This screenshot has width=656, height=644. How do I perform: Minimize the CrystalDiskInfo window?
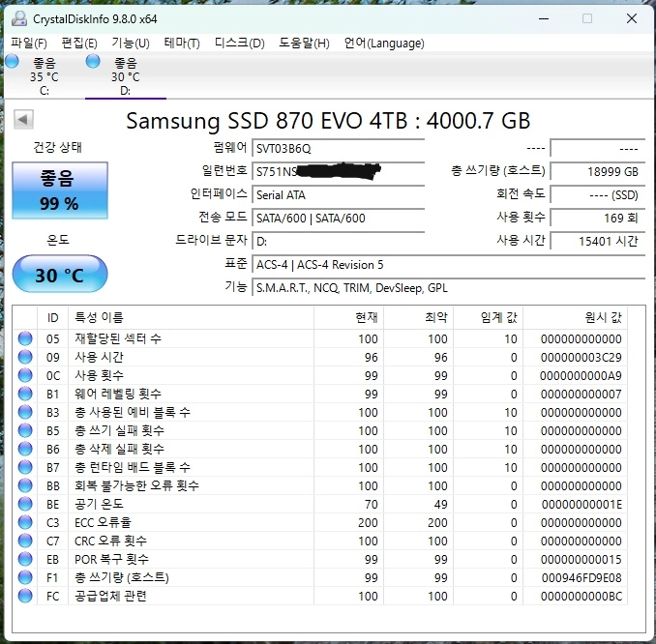(x=544, y=18)
